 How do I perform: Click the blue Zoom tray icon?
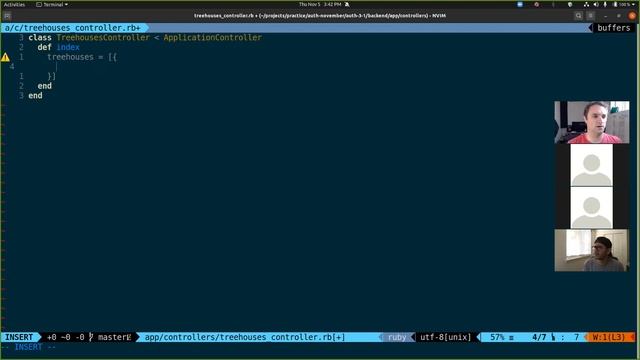pyautogui.click(x=520, y=4)
